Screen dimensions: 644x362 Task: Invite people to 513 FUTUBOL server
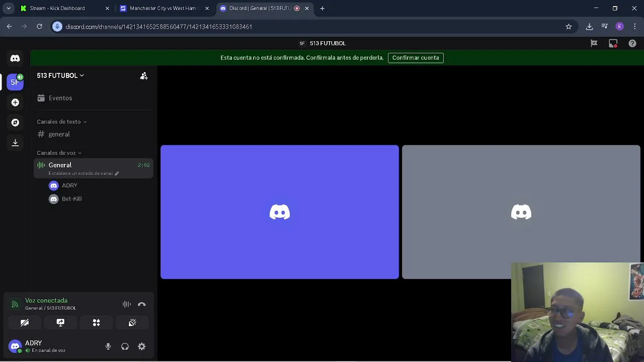(144, 76)
